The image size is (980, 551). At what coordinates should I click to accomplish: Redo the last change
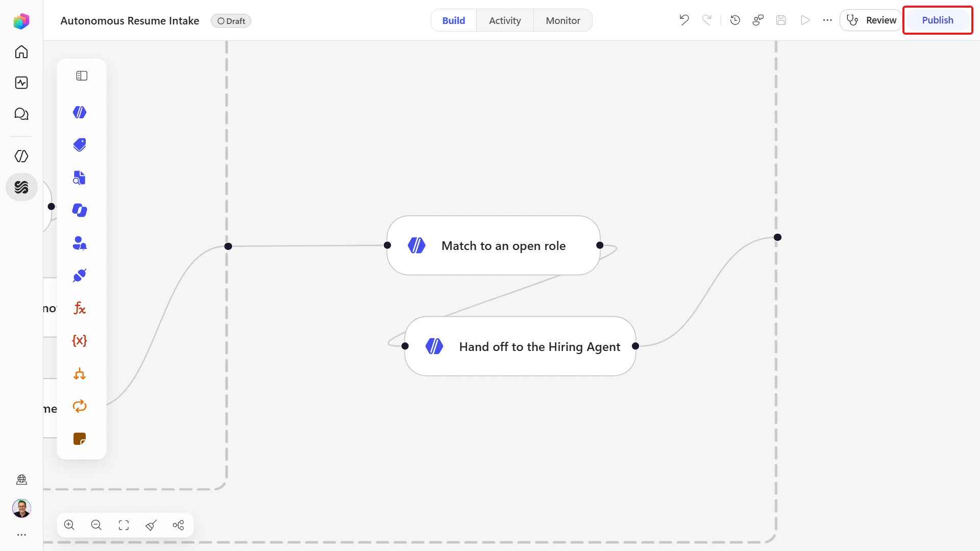[707, 20]
